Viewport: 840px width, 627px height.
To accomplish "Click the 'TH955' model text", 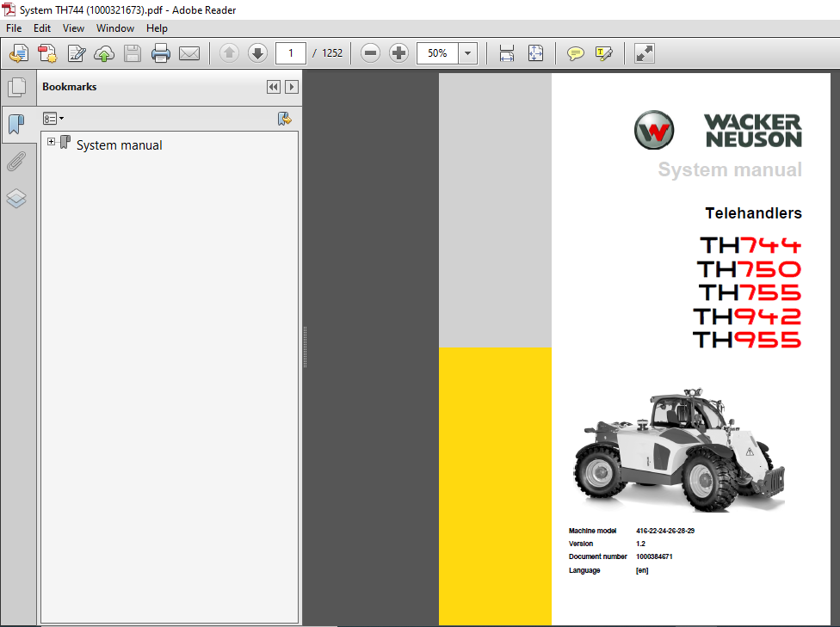I will point(747,340).
